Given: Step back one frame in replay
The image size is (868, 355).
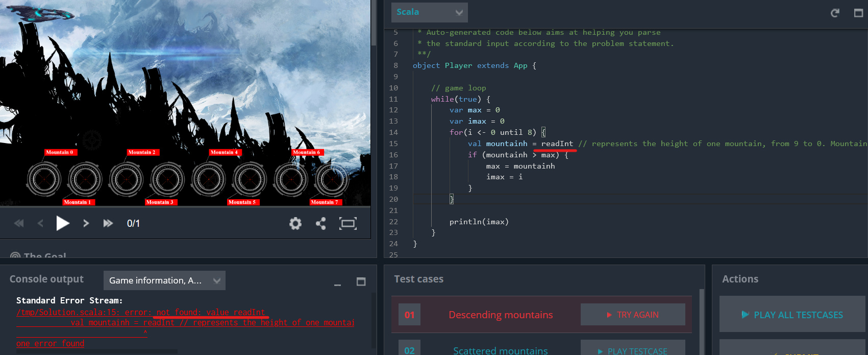Looking at the screenshot, I should click(x=40, y=223).
